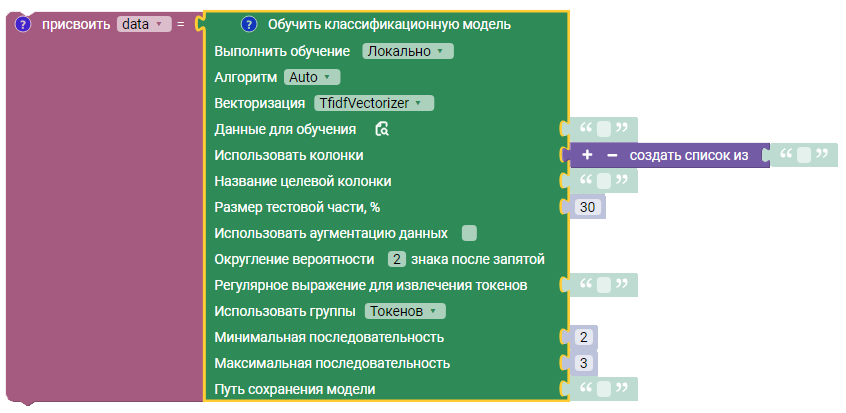Click the Использовать группы label

(285, 312)
